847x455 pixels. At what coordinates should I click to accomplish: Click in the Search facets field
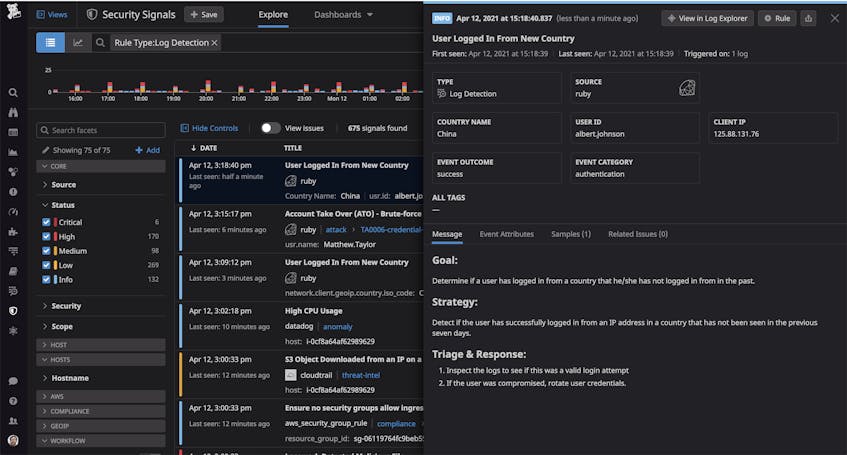coord(101,130)
